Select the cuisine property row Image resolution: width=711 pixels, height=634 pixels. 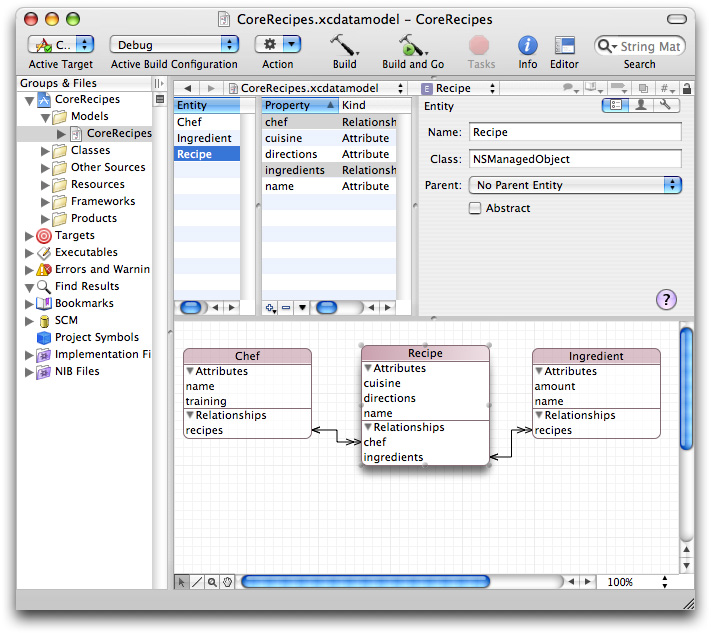coord(329,138)
